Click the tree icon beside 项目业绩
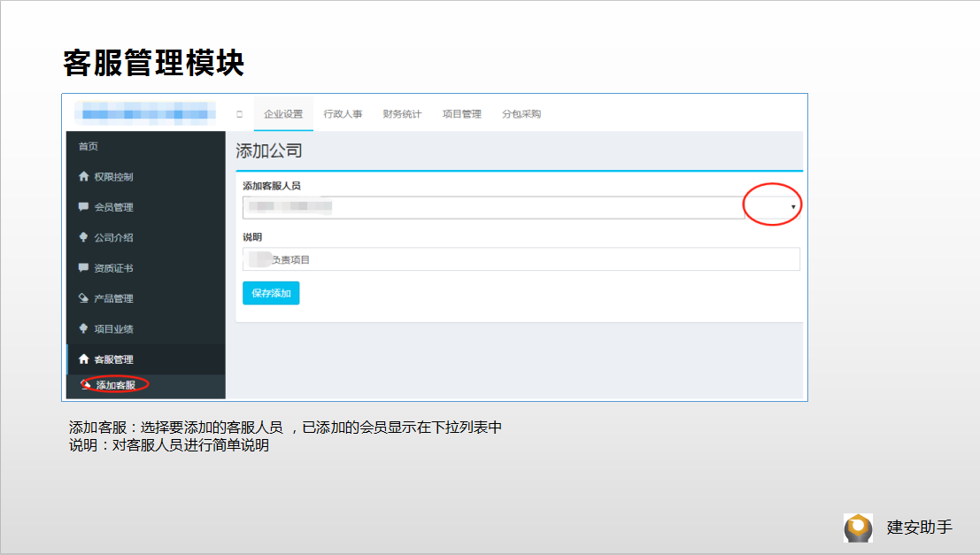Viewport: 980px width, 555px height. pyautogui.click(x=84, y=328)
